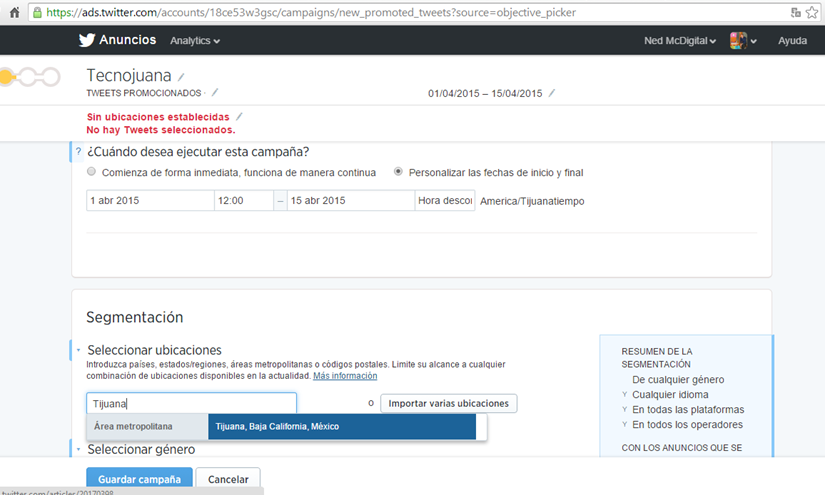Screen dimensions: 825x495
Task: Bookmark page with star icon
Action: point(812,12)
